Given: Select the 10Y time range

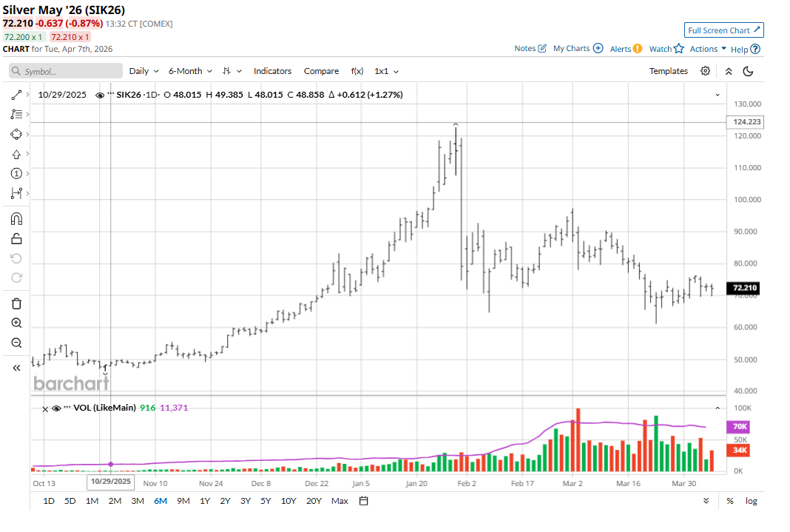Looking at the screenshot, I should [288, 501].
